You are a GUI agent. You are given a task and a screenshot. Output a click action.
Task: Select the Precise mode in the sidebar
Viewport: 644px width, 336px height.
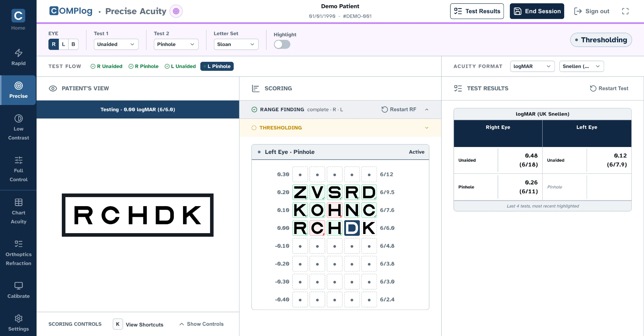pos(18,90)
